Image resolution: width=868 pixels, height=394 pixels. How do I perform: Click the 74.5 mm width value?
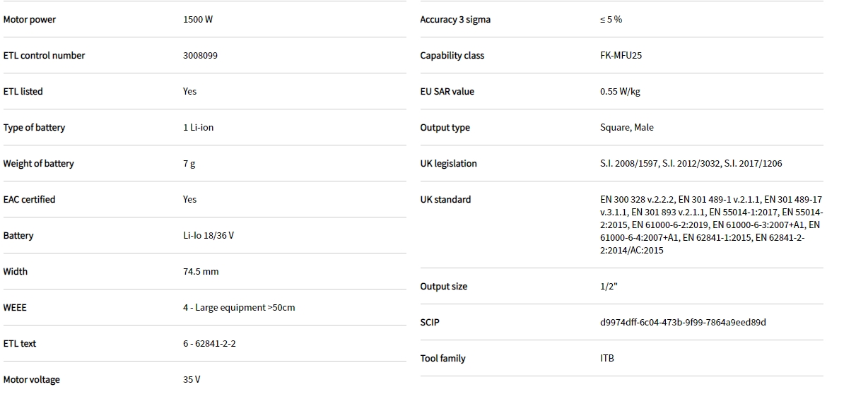[201, 272]
